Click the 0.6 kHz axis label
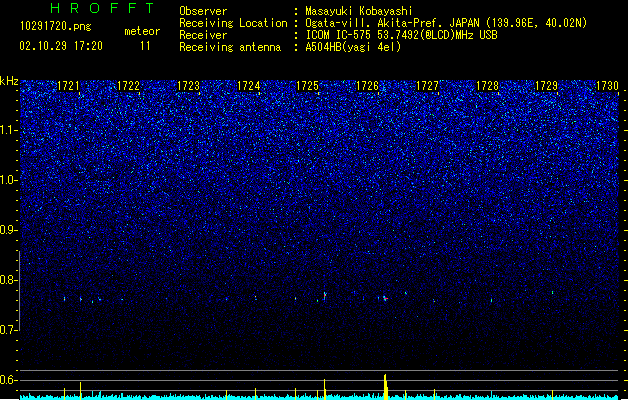629x400 pixels. (x=9, y=380)
